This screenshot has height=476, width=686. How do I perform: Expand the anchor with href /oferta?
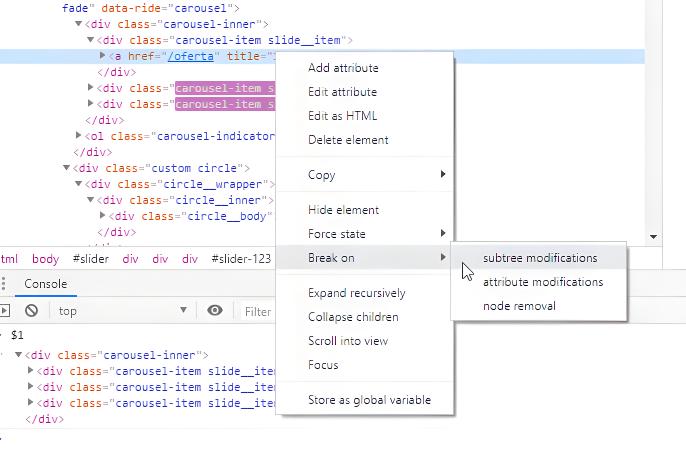[103, 56]
